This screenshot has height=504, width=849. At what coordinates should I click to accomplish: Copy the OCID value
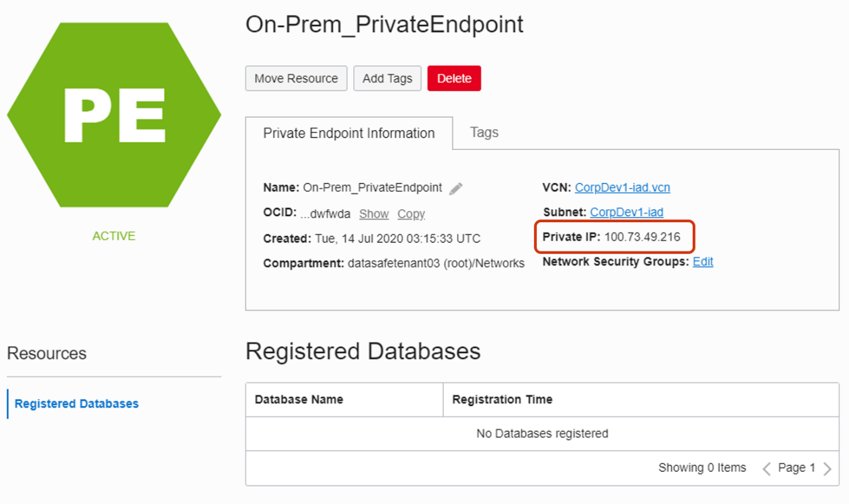point(411,214)
